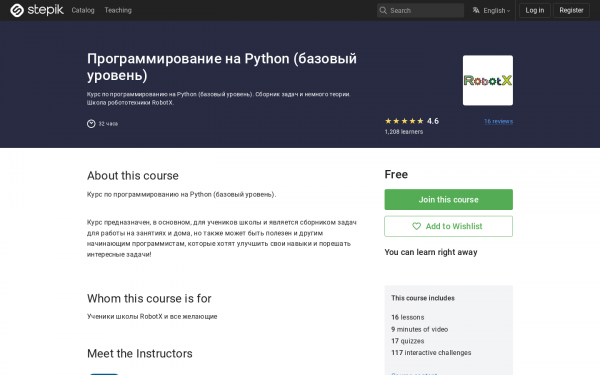The image size is (600, 375).
Task: Click 'Whom this course is for' heading
Action: click(149, 298)
